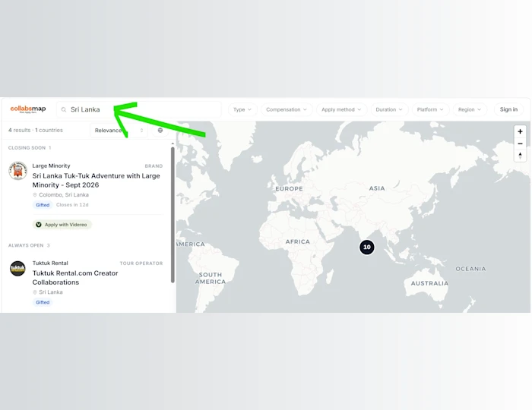Viewport: 532px width, 410px height.
Task: Click the Gifted tag on Tuktuk Rental
Action: pyautogui.click(x=43, y=302)
